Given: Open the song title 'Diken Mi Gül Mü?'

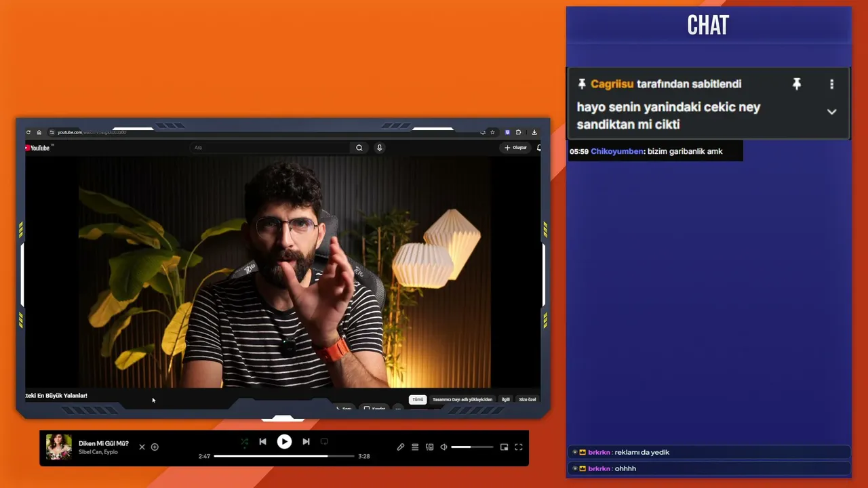Looking at the screenshot, I should 104,443.
